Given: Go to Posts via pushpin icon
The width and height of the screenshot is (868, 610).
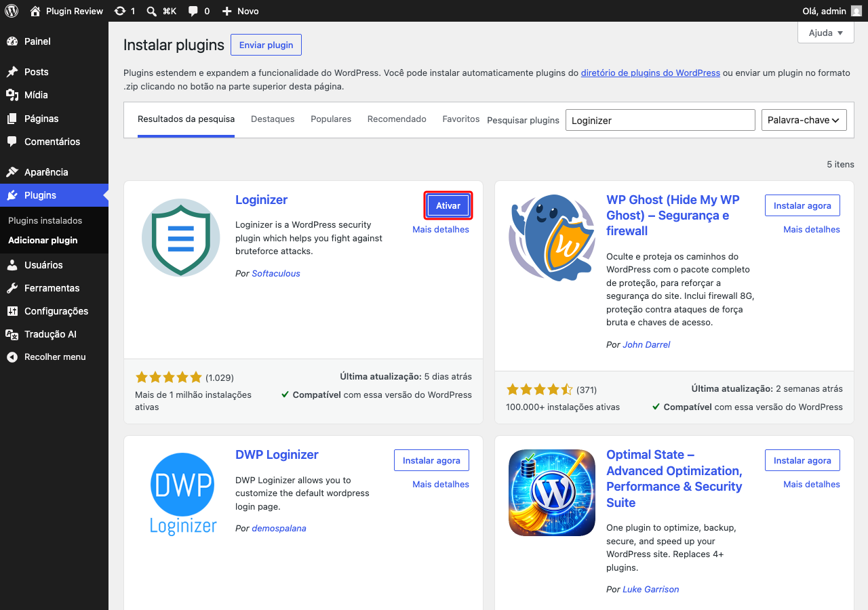Looking at the screenshot, I should [12, 72].
